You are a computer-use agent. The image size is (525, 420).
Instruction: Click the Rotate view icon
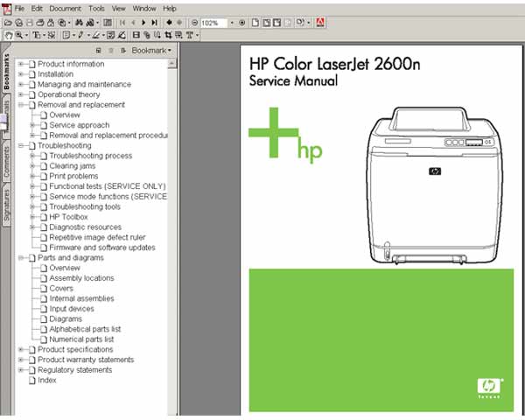point(300,23)
